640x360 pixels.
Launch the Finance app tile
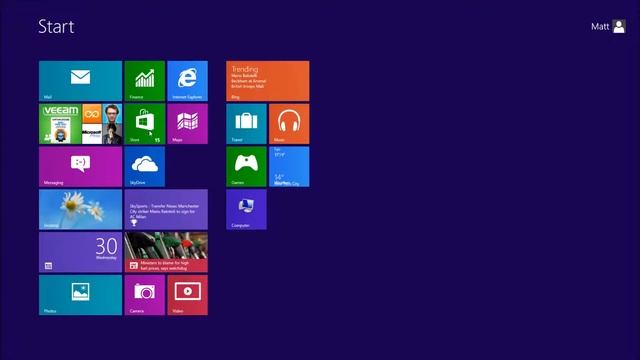click(x=144, y=81)
